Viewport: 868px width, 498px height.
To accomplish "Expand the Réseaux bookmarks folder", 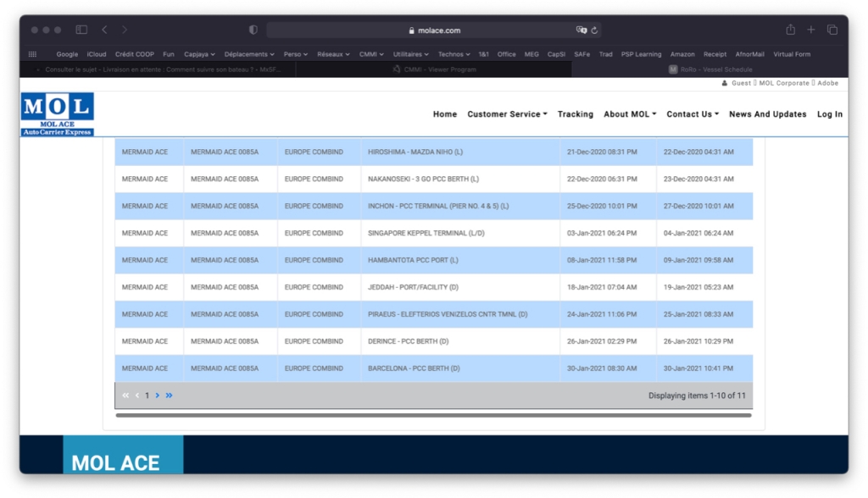I will coord(333,54).
